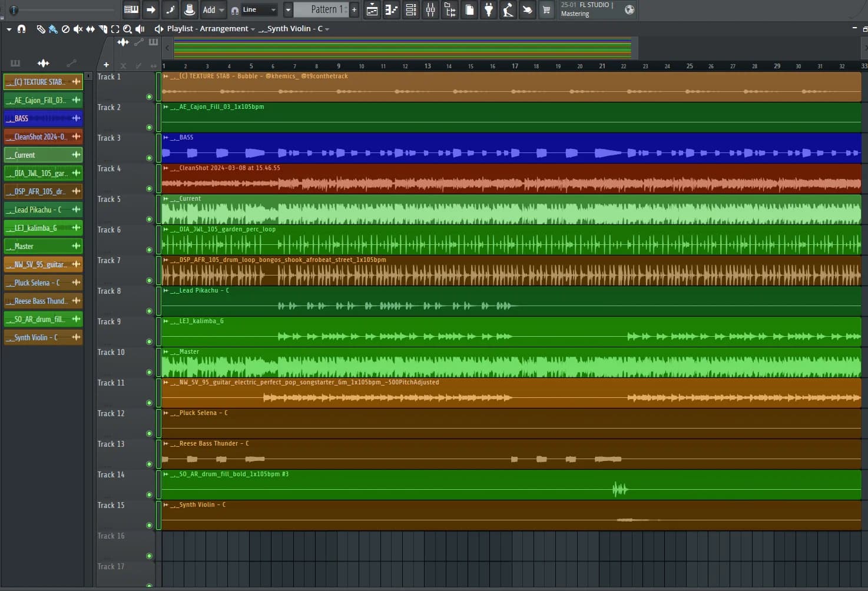This screenshot has width=868, height=591.
Task: Select the Mute tool in the playlist toolbar
Action: point(77,29)
